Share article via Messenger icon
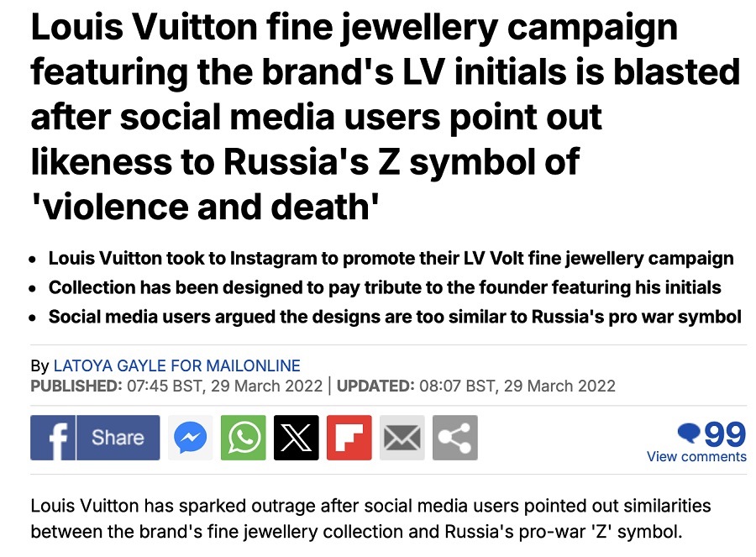 pos(191,438)
